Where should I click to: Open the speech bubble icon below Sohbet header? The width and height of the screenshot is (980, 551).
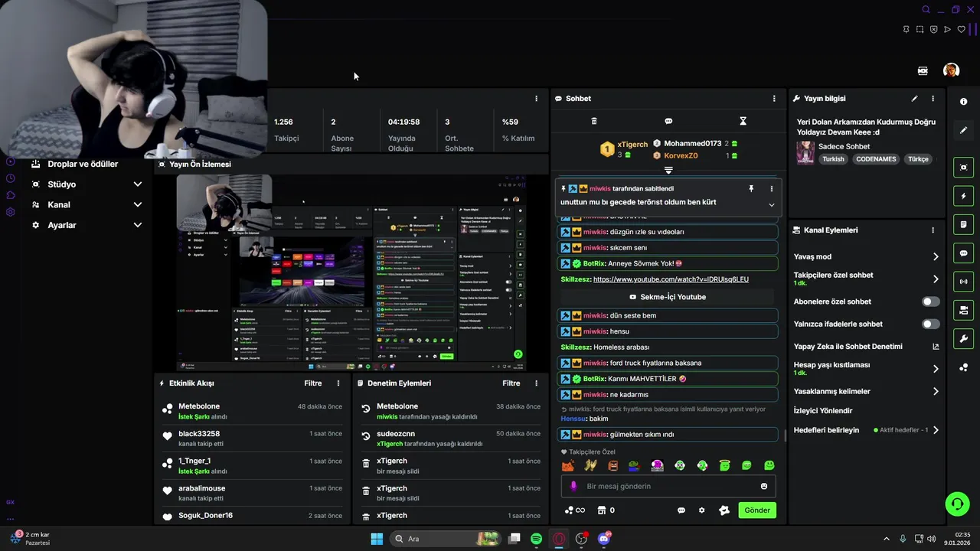[x=668, y=121]
